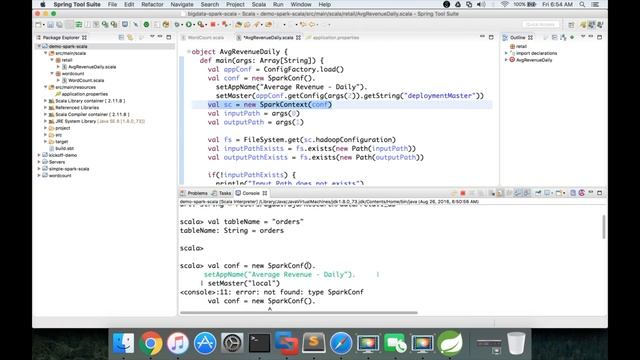Open Chrome from the dock
The image size is (640, 360).
pos(151,343)
